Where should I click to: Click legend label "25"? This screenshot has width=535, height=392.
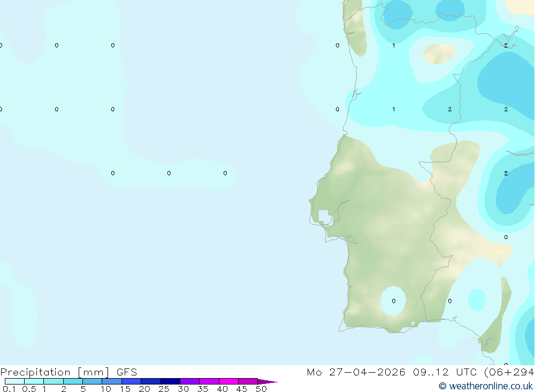click(164, 389)
